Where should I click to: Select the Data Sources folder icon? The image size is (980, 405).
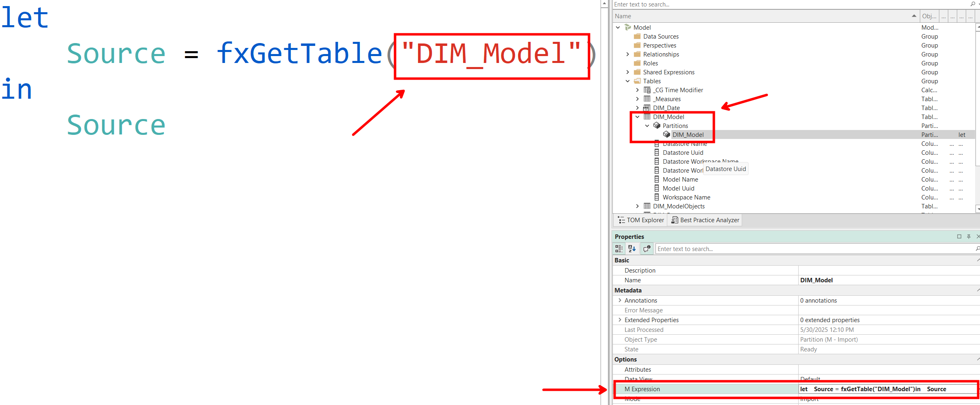coord(638,36)
